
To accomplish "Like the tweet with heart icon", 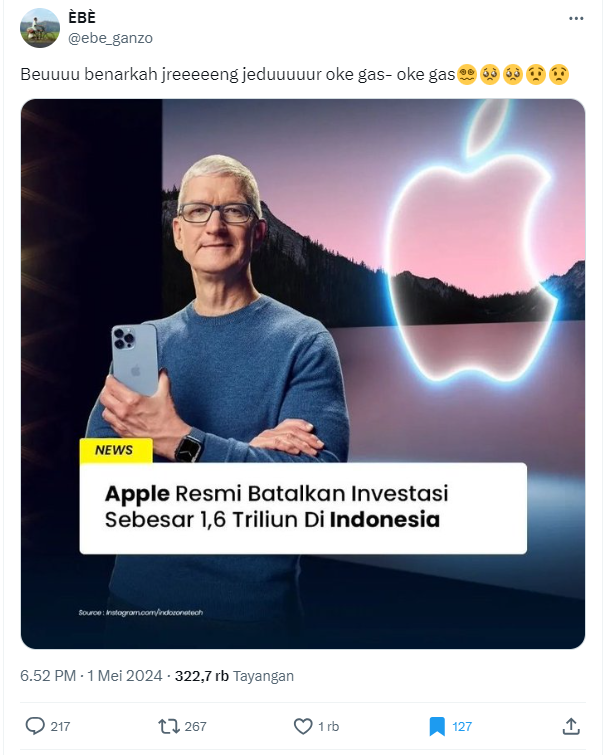I will (303, 726).
